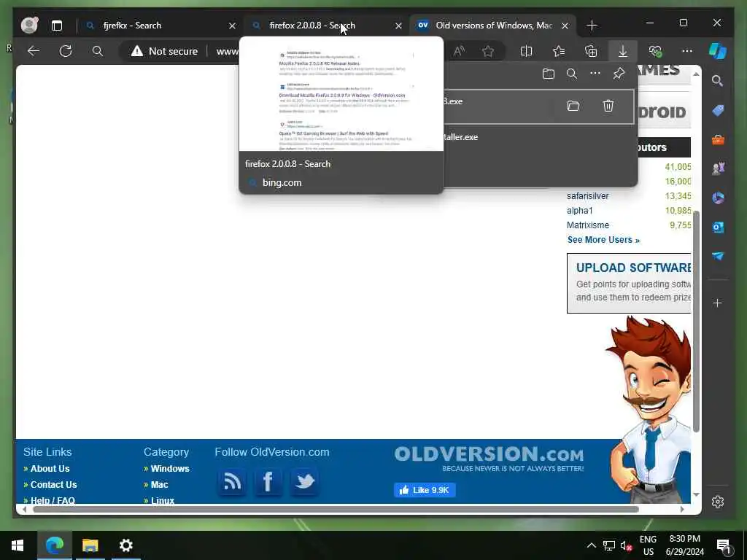The width and height of the screenshot is (747, 560).
Task: Switch to the firefox 2.0.0.8 - Search tab
Action: tap(325, 26)
